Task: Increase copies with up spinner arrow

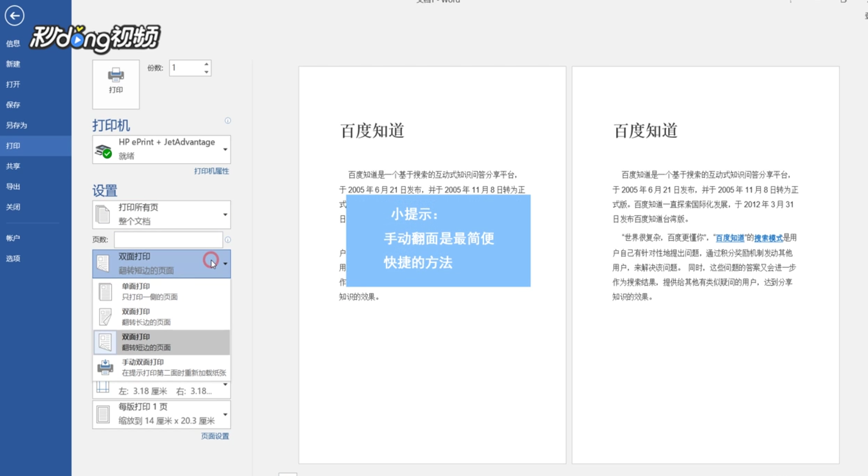Action: 206,64
